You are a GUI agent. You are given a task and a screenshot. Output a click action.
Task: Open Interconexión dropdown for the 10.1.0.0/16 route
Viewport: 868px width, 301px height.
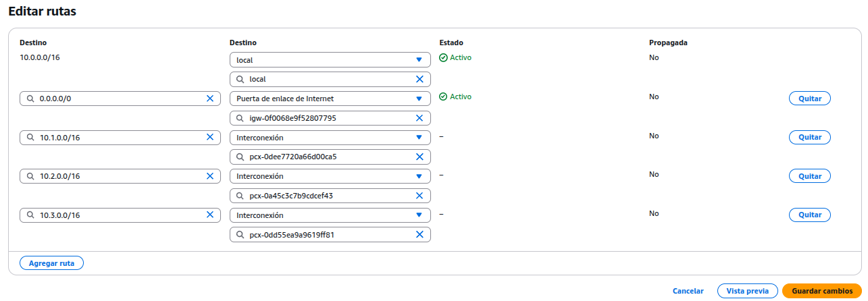pyautogui.click(x=330, y=138)
